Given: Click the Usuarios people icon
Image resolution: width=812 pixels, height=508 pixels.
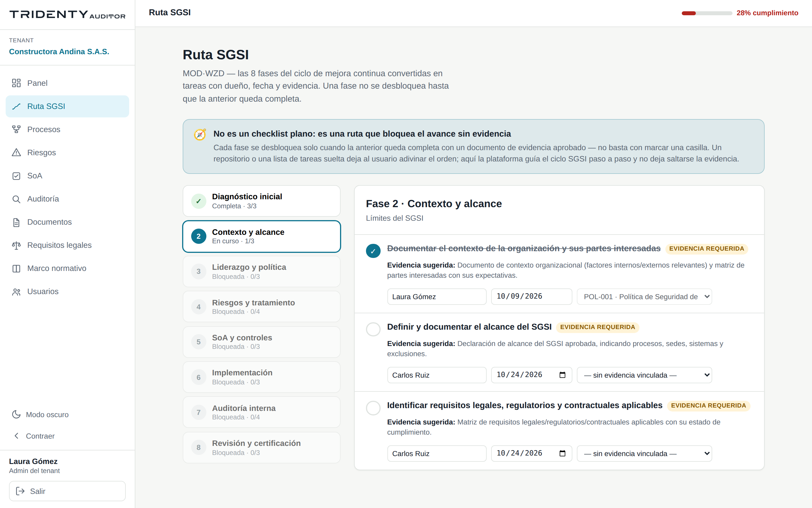Looking at the screenshot, I should click(x=16, y=292).
